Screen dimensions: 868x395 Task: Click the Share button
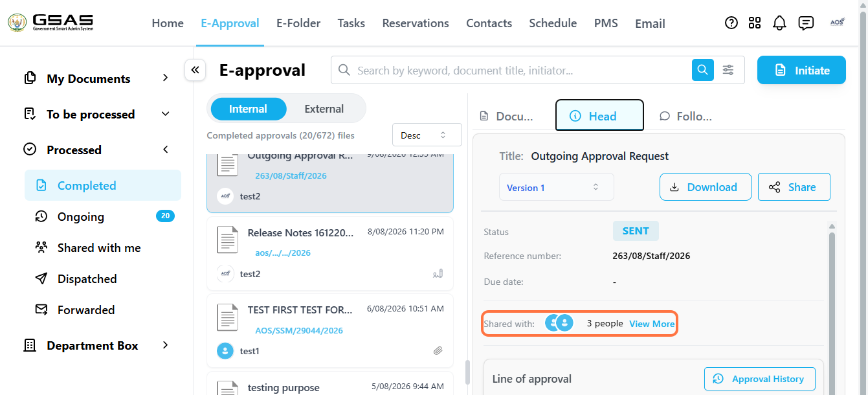pyautogui.click(x=794, y=187)
